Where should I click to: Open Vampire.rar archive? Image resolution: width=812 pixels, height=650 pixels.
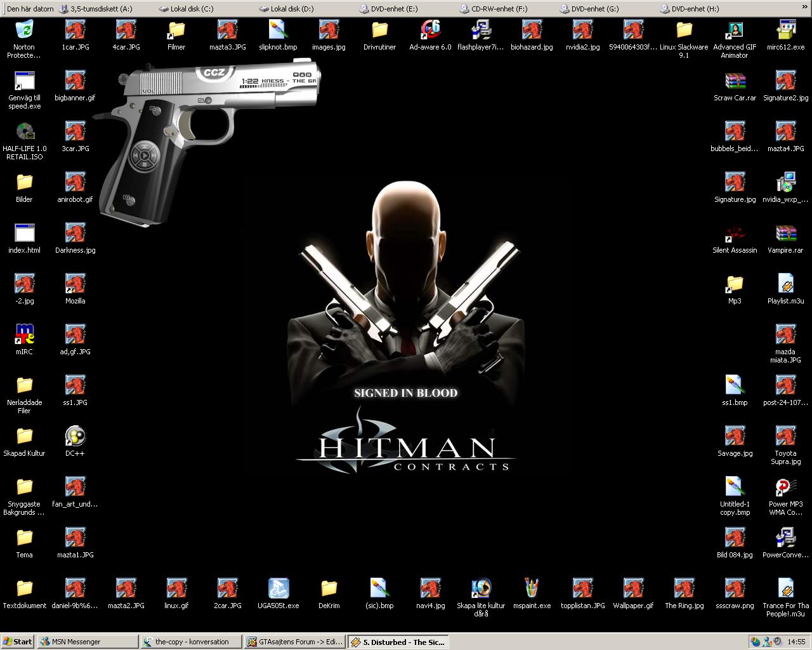[785, 238]
